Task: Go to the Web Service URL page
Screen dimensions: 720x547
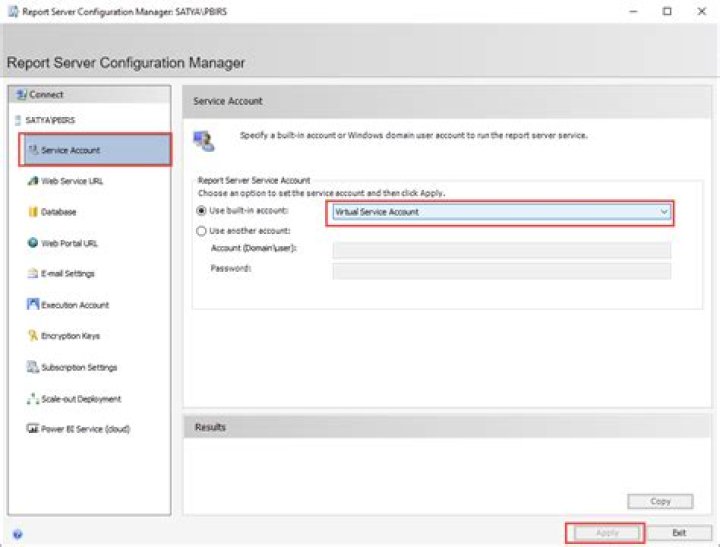Action: 72,181
